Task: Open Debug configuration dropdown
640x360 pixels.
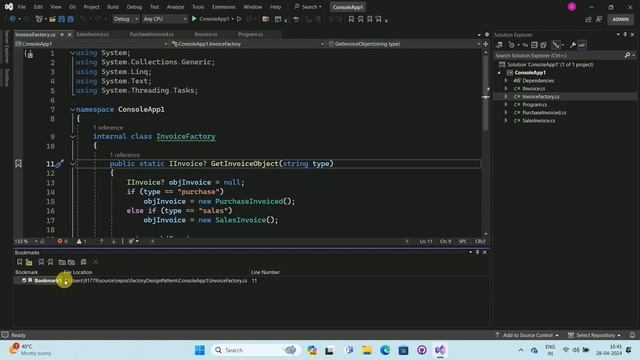Action: [x=125, y=19]
